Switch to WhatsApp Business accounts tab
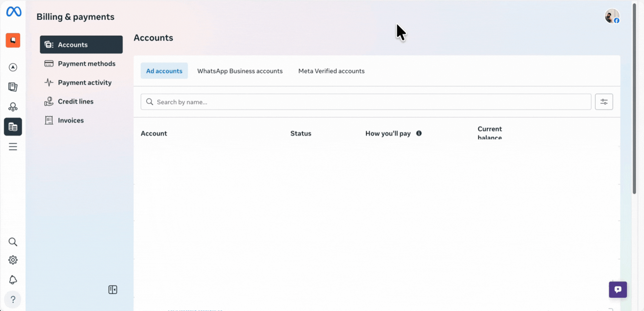644x311 pixels. click(x=240, y=71)
